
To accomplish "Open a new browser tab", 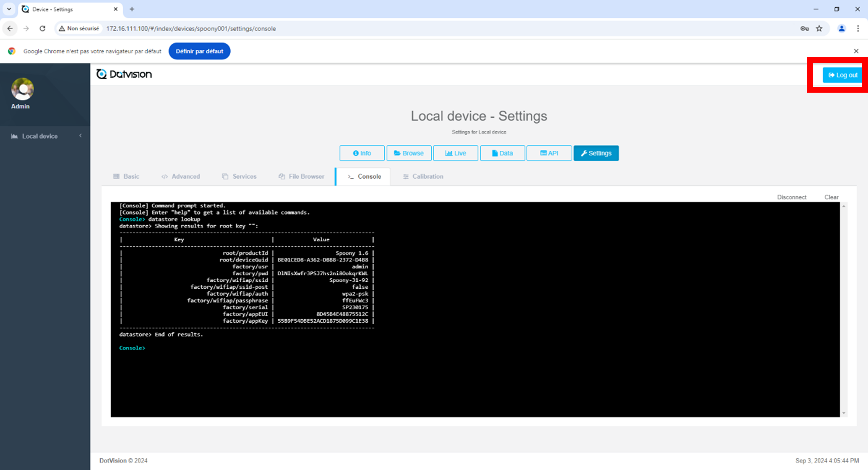I will coord(132,9).
